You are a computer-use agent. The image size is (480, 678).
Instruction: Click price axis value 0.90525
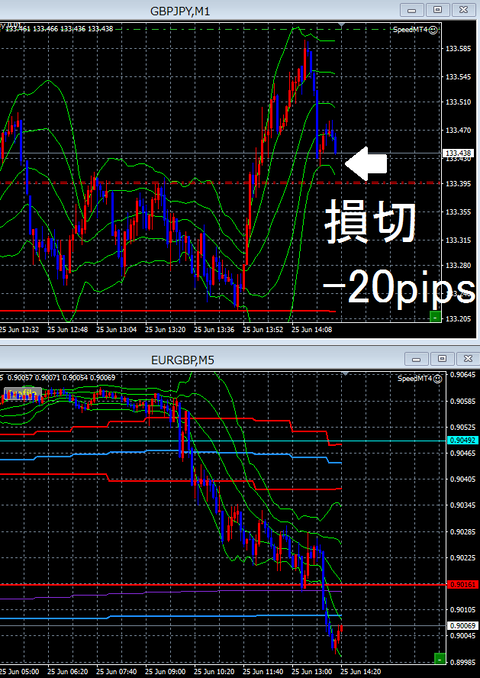463,427
